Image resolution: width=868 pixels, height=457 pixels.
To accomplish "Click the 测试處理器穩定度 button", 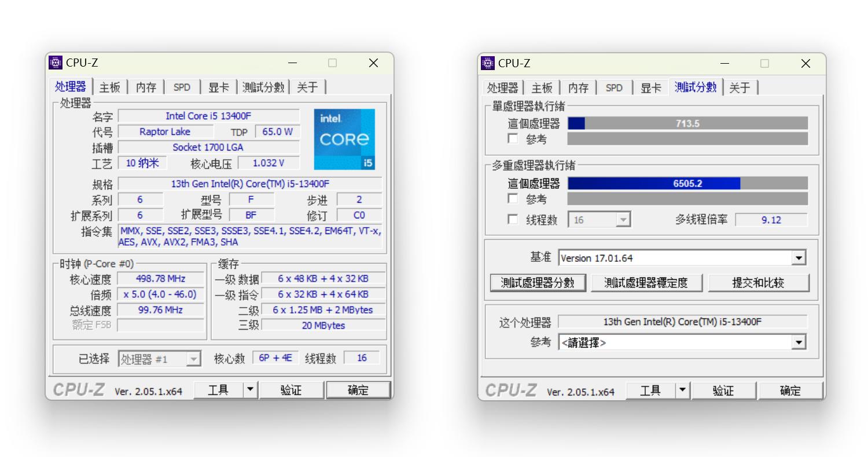I will tap(646, 283).
